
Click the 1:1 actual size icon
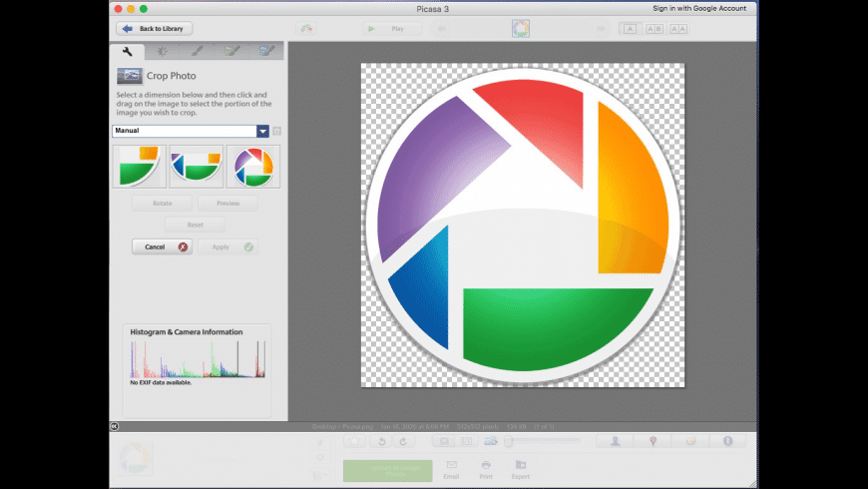pos(466,441)
